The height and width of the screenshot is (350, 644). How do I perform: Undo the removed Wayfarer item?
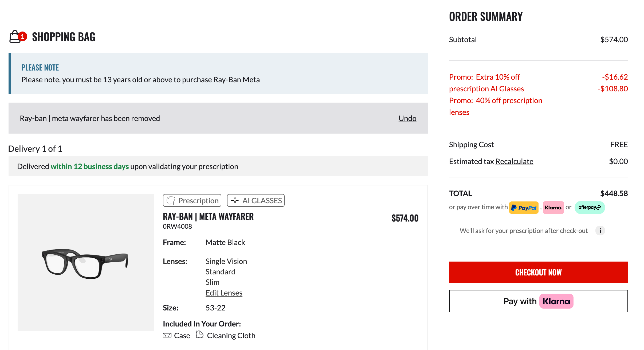point(407,118)
